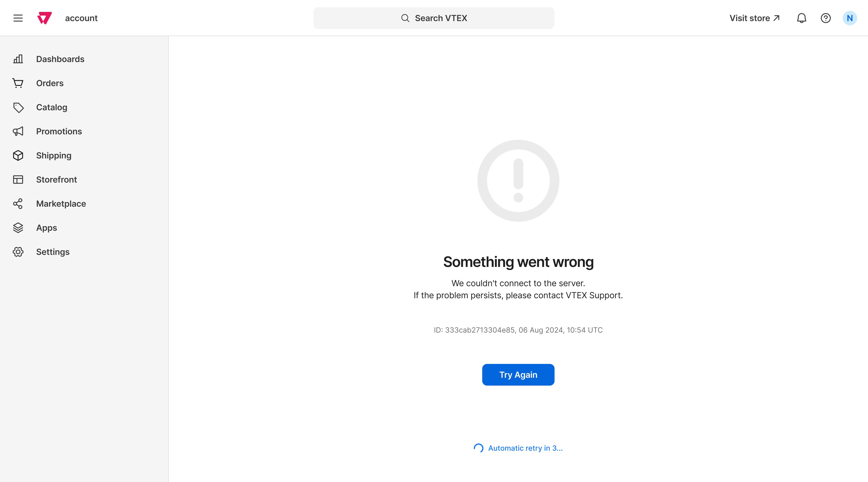
Task: Open the notifications bell
Action: click(802, 18)
